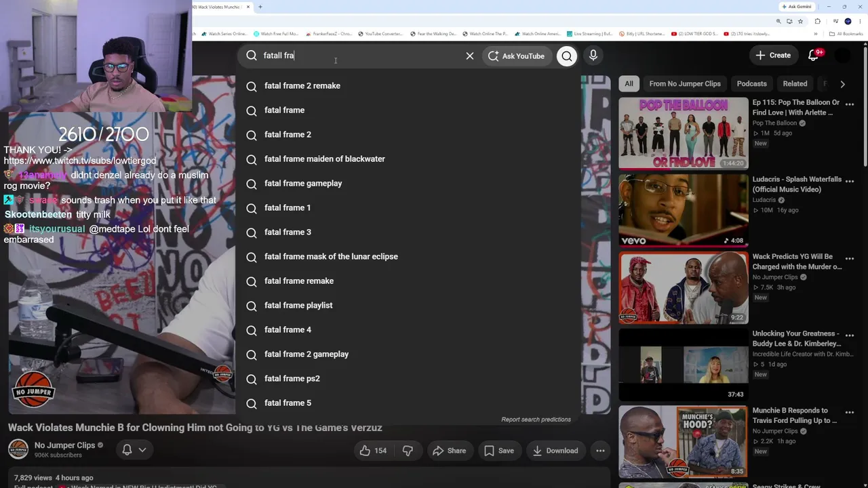Image resolution: width=868 pixels, height=488 pixels.
Task: Dislike the video with thumbs-down
Action: [408, 451]
